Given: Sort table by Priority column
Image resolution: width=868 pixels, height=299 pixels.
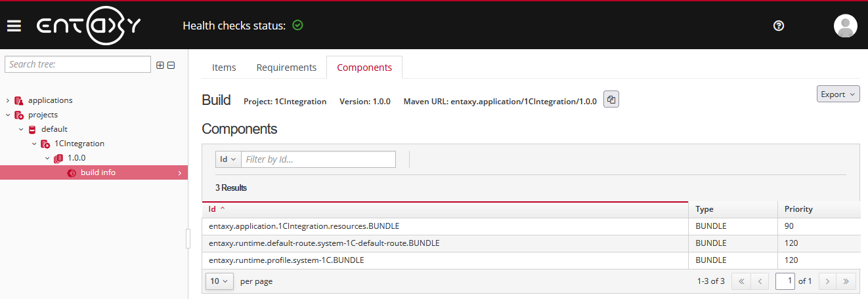Looking at the screenshot, I should [819, 209].
